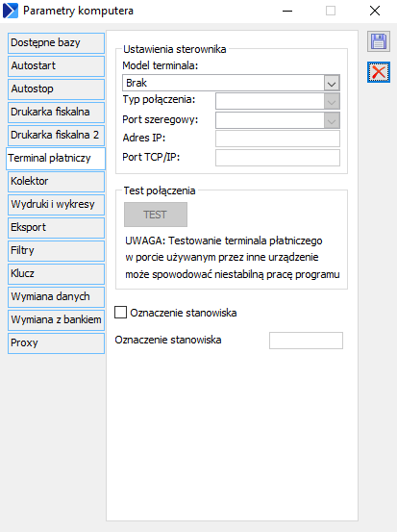The width and height of the screenshot is (397, 532).
Task: Select the Kolektor tab
Action: [x=56, y=182]
